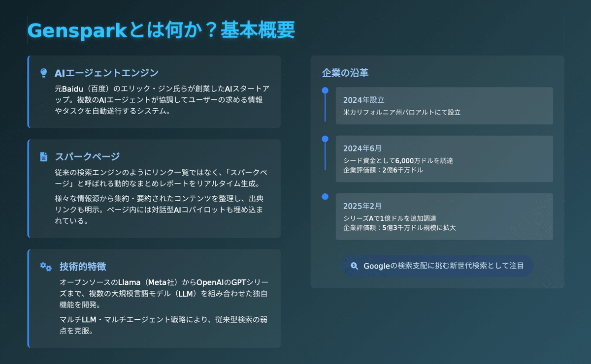Select the timeline dot for 2024年設立
The height and width of the screenshot is (364, 591).
click(325, 90)
